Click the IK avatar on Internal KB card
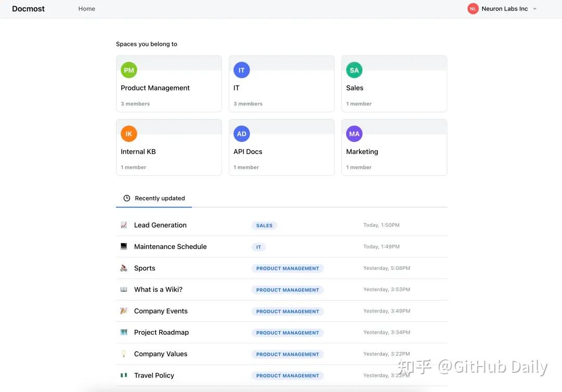Image resolution: width=562 pixels, height=392 pixels. [x=129, y=134]
